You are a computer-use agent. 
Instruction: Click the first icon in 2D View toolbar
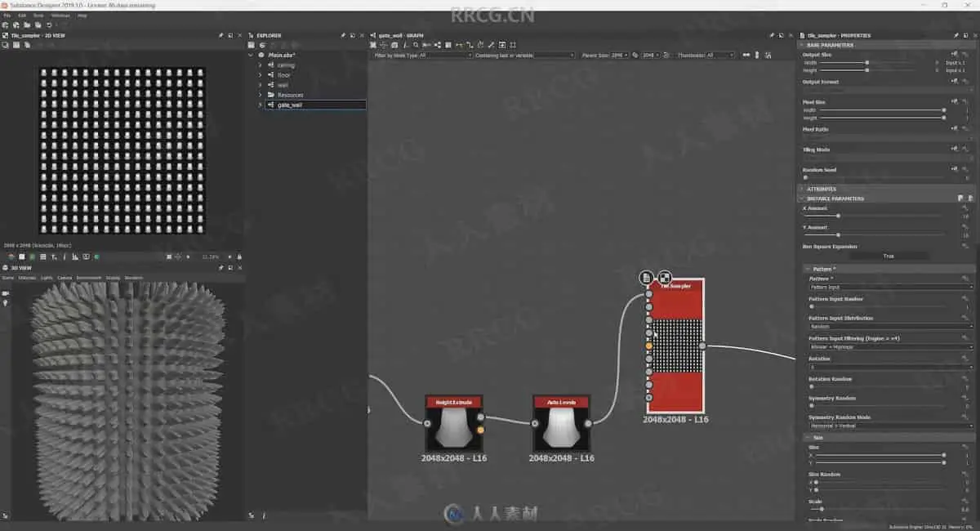click(5, 45)
